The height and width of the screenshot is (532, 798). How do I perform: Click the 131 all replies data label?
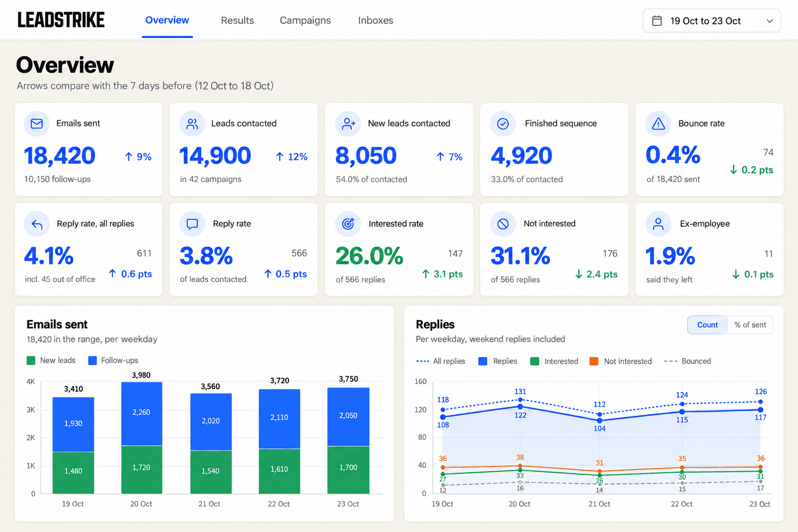(520, 392)
